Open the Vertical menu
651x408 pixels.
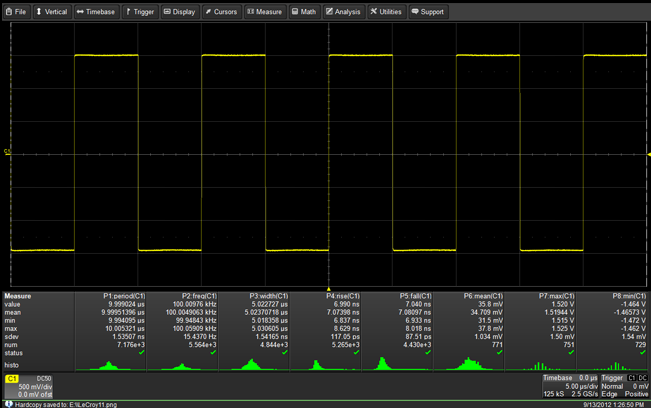tap(52, 12)
